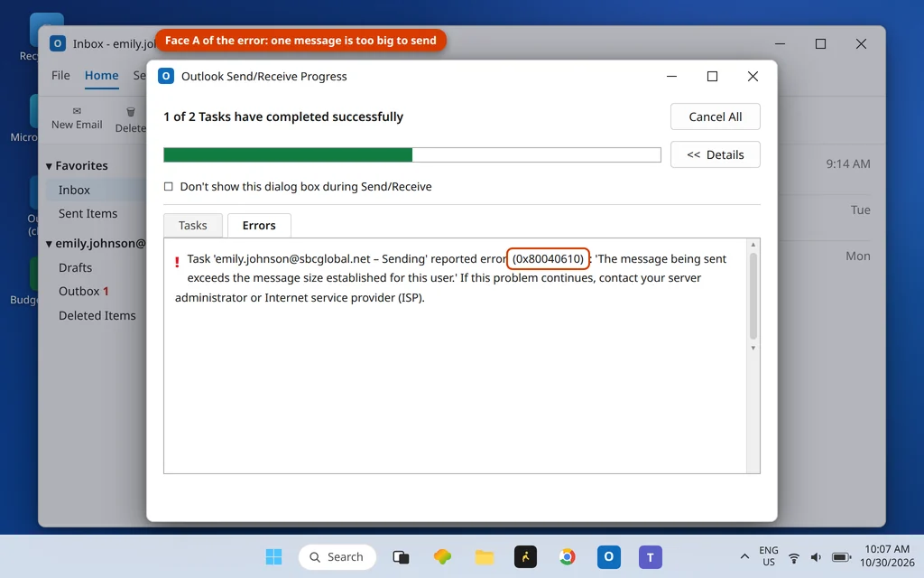Select the message dated Tue

point(860,210)
